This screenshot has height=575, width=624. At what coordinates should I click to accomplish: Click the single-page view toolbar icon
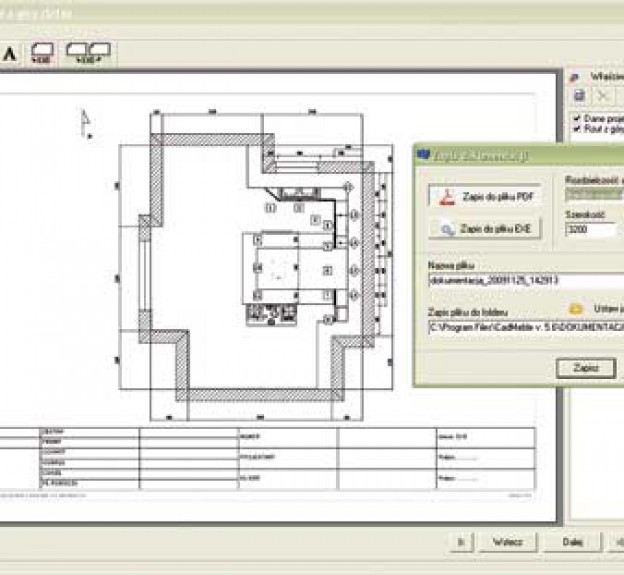point(42,53)
